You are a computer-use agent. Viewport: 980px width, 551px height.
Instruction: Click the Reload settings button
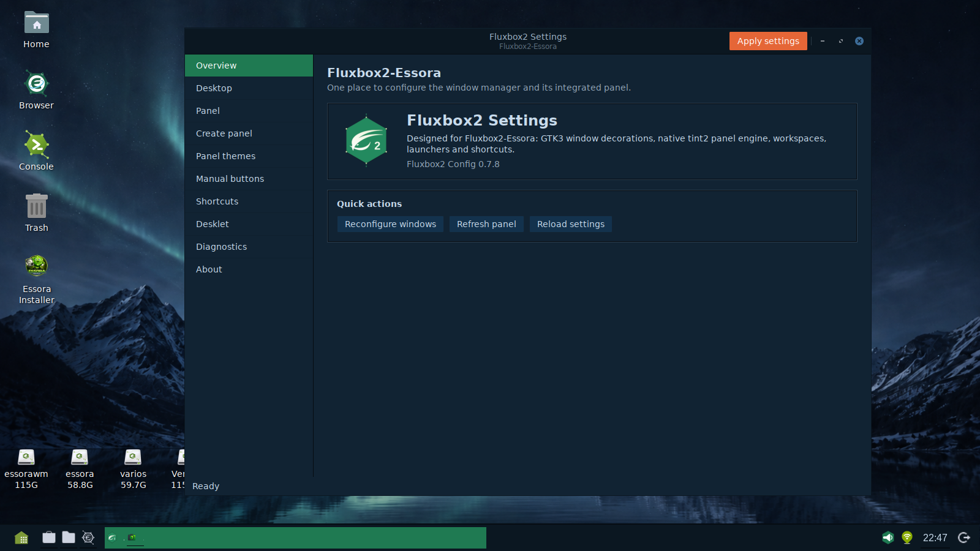pyautogui.click(x=571, y=224)
